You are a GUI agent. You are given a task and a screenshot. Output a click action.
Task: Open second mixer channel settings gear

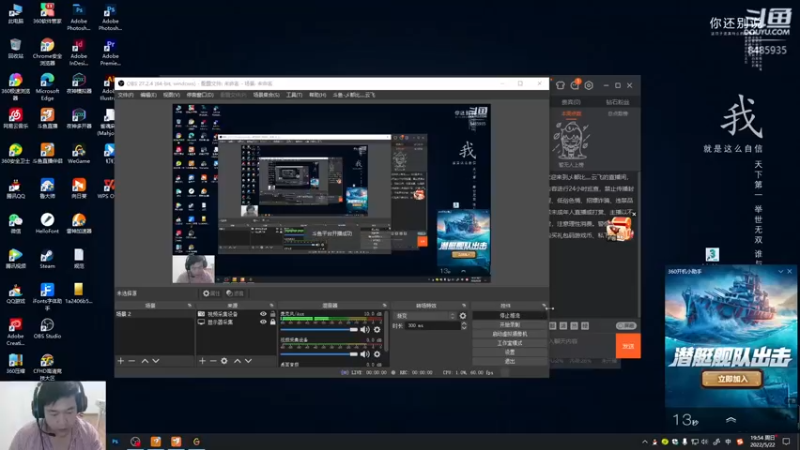click(x=377, y=354)
